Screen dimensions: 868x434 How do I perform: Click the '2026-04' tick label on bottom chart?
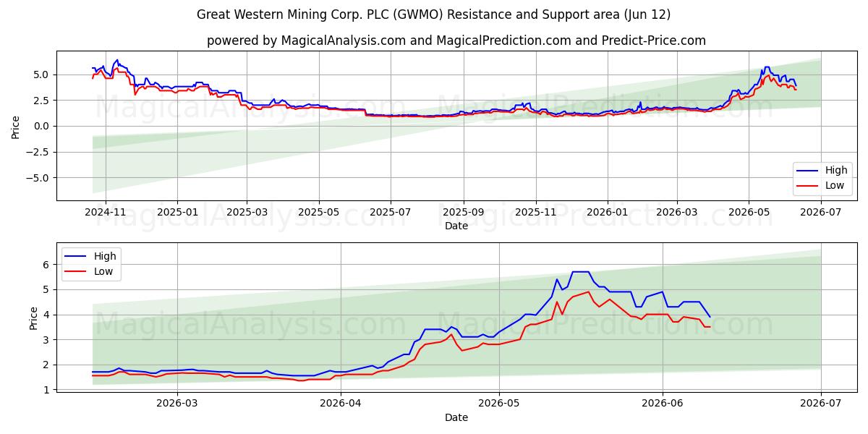(x=341, y=404)
